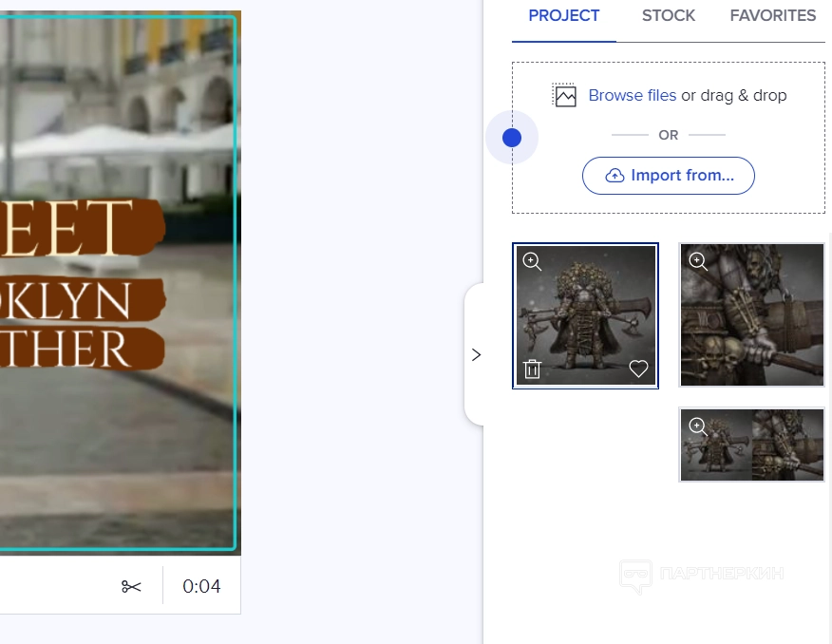
Task: Click magnifier on the side-by-side collage thumbnail
Action: 698,426
